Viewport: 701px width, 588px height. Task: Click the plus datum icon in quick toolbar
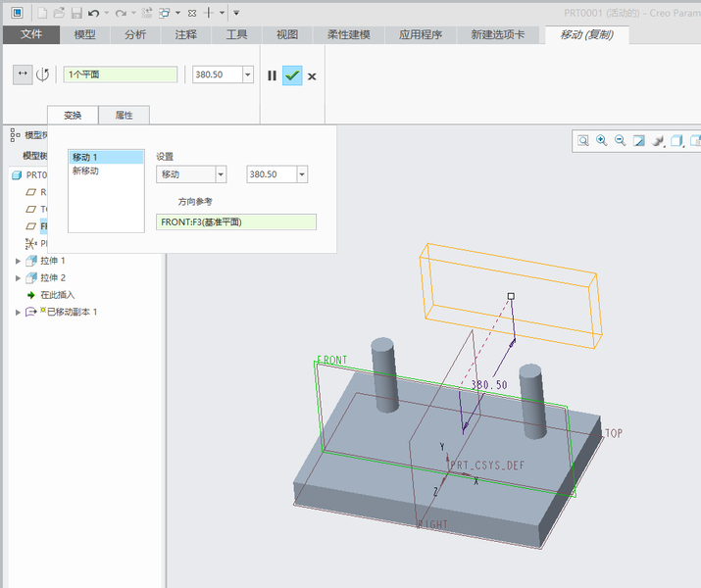coord(208,13)
